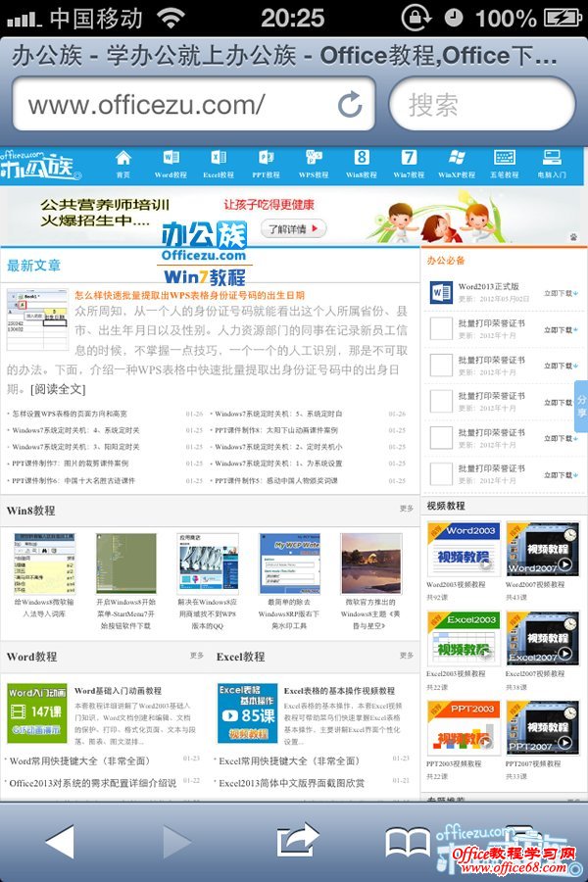Tap the reload page icon in address bar
Screen dimensions: 588x882
[350, 104]
